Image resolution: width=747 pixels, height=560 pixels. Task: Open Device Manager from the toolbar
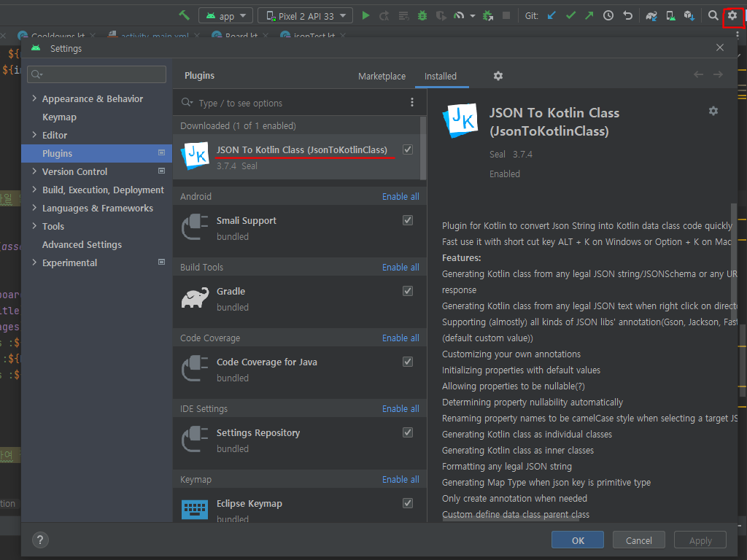click(x=671, y=16)
